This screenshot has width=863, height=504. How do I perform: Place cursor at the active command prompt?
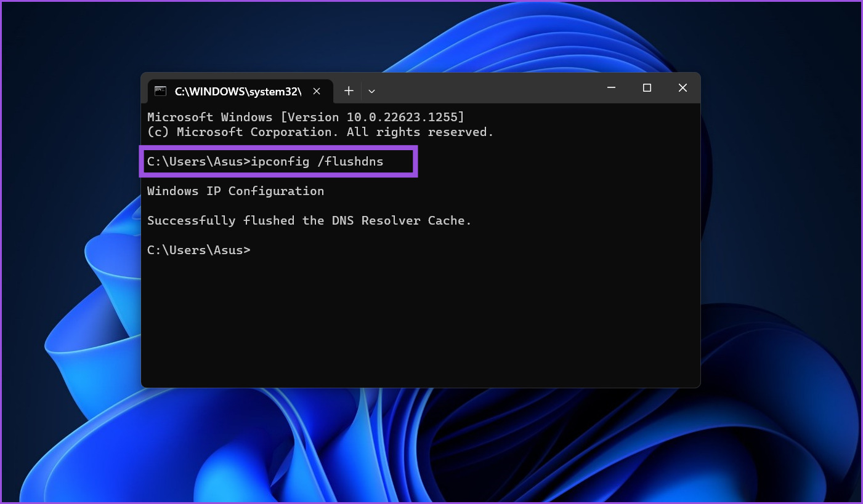(x=253, y=250)
